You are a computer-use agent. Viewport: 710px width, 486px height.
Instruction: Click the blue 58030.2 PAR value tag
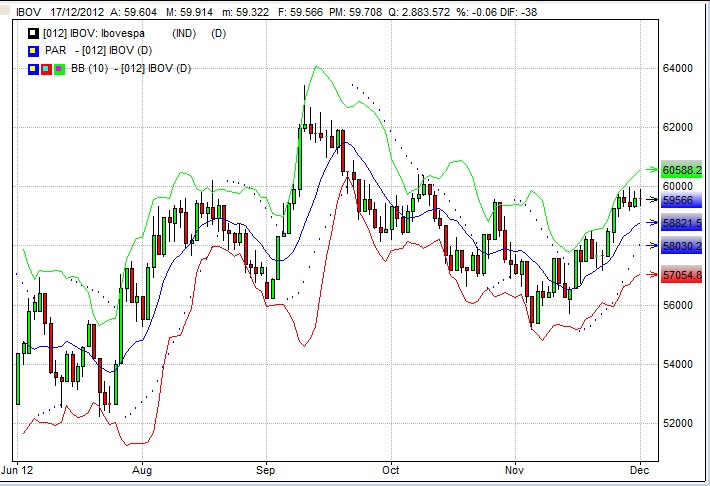682,246
